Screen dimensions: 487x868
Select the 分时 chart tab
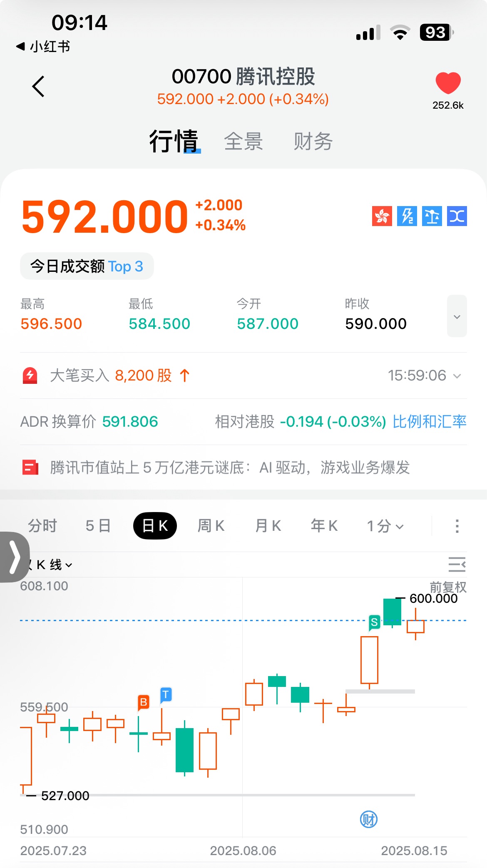(42, 526)
